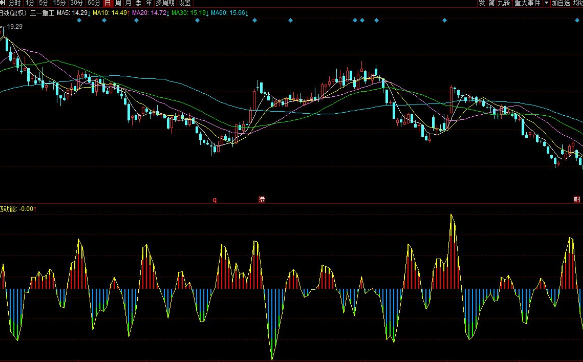Viewport: 583px width, 362px height.
Task: Switch chart to 周 weekly period
Action: [118, 3]
